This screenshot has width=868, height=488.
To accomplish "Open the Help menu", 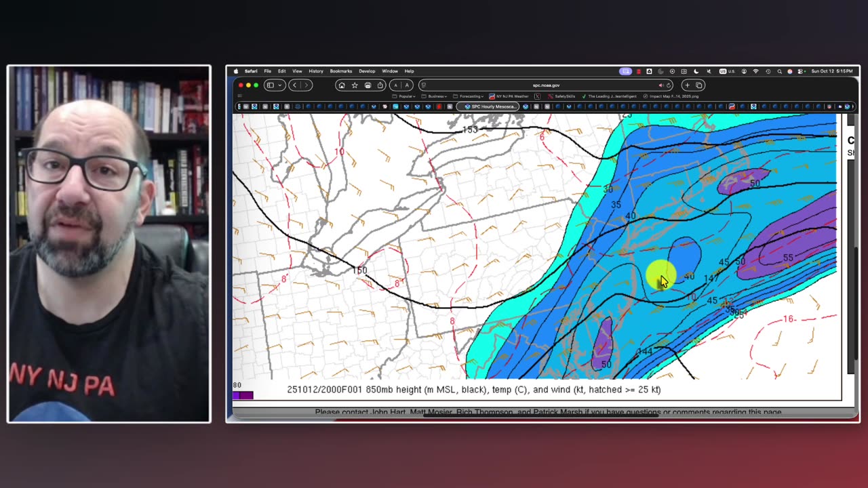I will [x=410, y=71].
